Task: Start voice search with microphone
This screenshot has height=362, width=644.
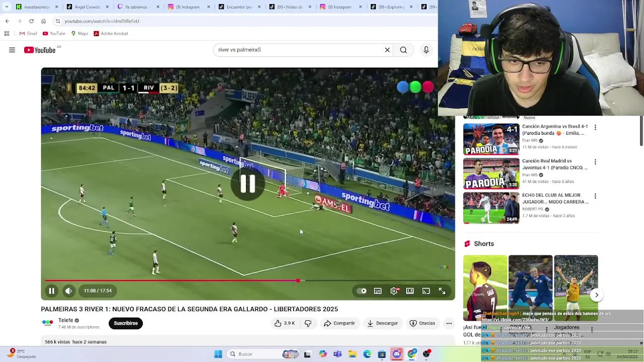Action: pyautogui.click(x=426, y=50)
